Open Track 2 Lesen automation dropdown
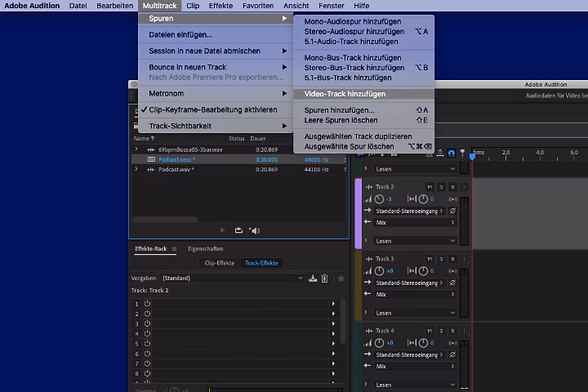This screenshot has height=392, width=588. tap(415, 241)
